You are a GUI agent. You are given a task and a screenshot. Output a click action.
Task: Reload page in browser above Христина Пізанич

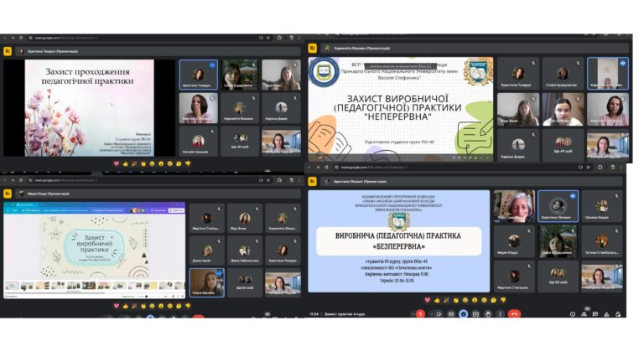tap(326, 167)
